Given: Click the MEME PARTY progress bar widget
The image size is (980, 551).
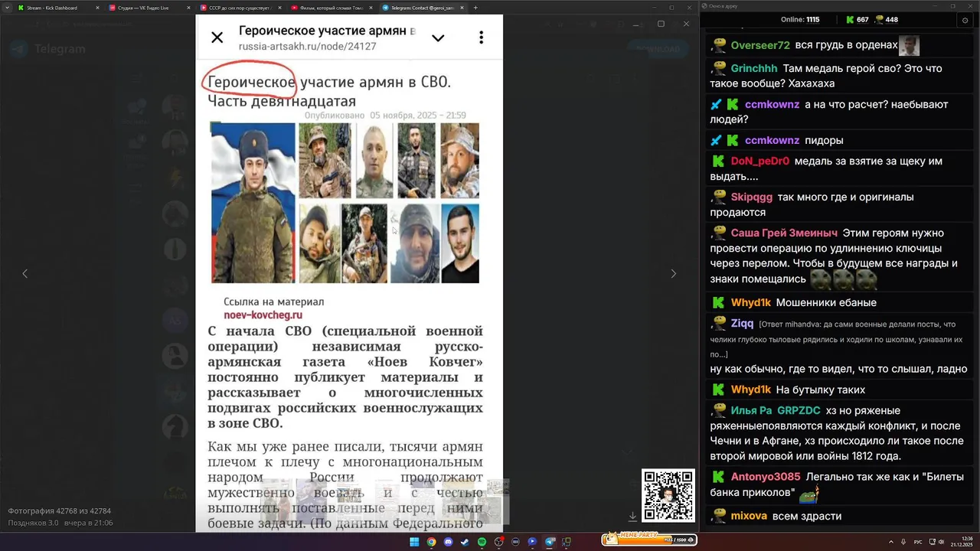Looking at the screenshot, I should [x=648, y=540].
